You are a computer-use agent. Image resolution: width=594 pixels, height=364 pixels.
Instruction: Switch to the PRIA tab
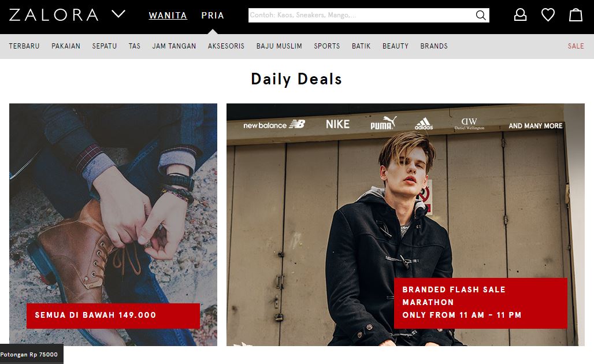213,16
